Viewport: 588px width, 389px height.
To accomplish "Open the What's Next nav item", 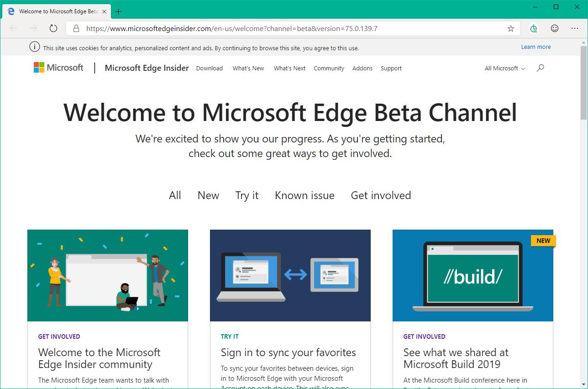I will click(289, 68).
